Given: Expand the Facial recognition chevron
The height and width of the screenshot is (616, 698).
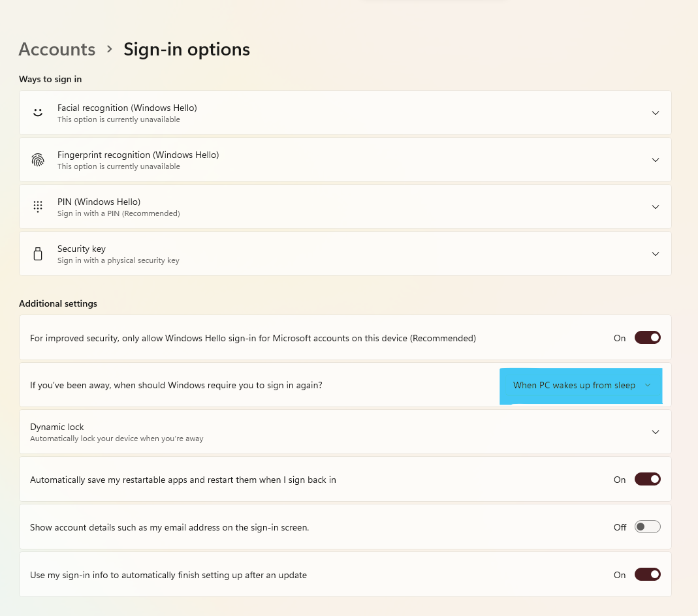Looking at the screenshot, I should [656, 113].
